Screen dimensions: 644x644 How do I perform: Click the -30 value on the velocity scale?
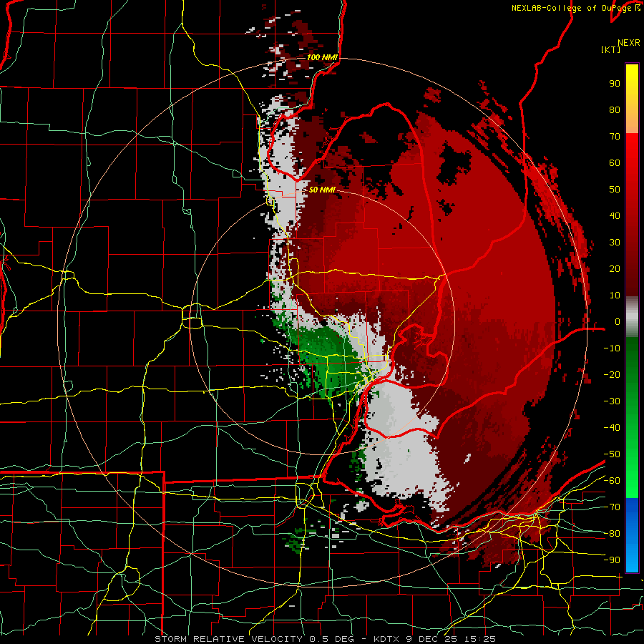(612, 401)
